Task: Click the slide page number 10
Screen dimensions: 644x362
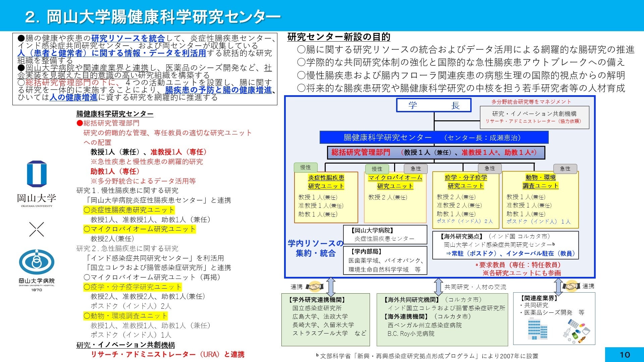Action: point(624,355)
